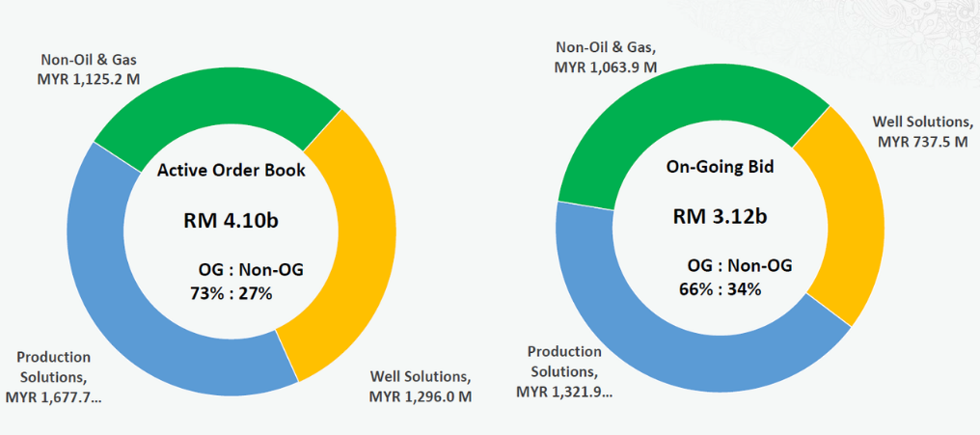Click the Well Solutions MYR 737.5 M label

(x=923, y=130)
